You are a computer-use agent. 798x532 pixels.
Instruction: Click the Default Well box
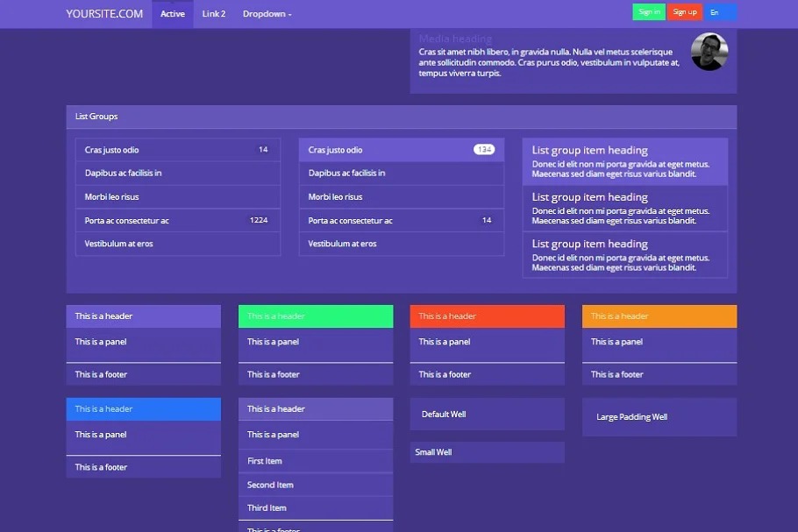[487, 414]
